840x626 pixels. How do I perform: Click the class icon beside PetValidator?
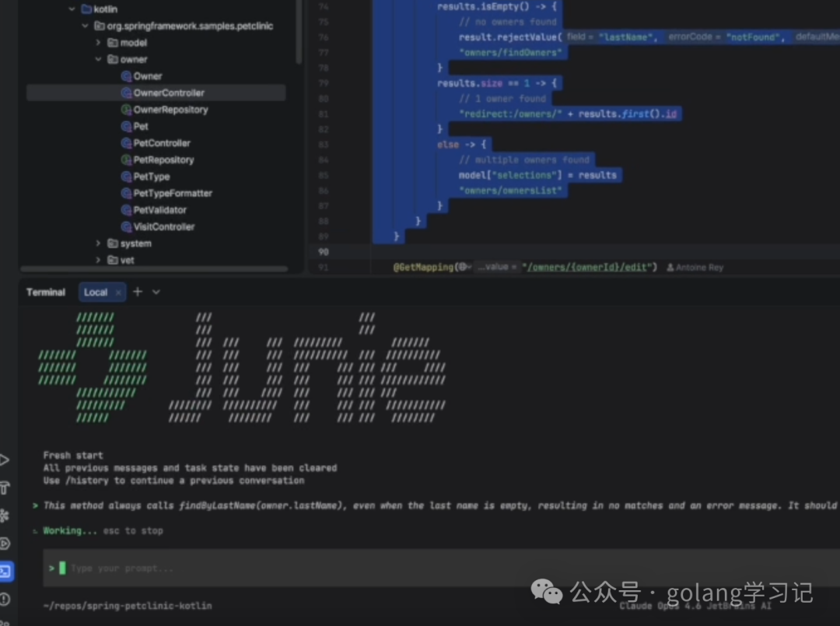pyautogui.click(x=126, y=209)
